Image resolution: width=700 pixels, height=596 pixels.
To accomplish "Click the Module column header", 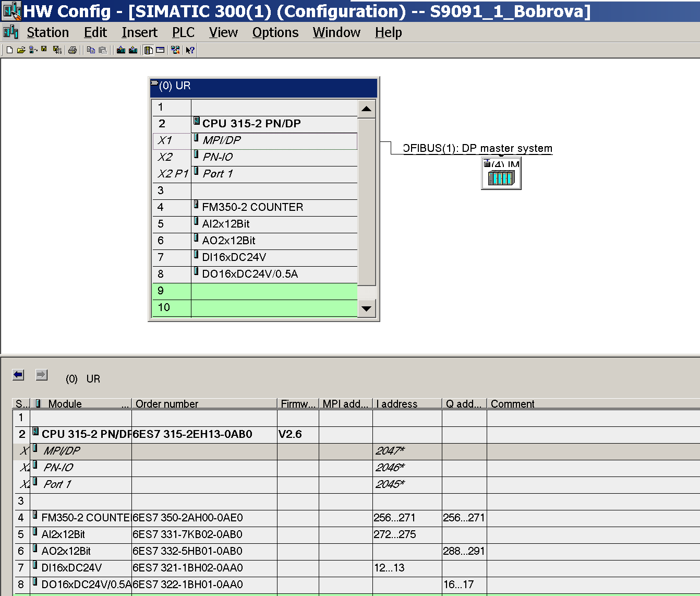I will pos(81,403).
